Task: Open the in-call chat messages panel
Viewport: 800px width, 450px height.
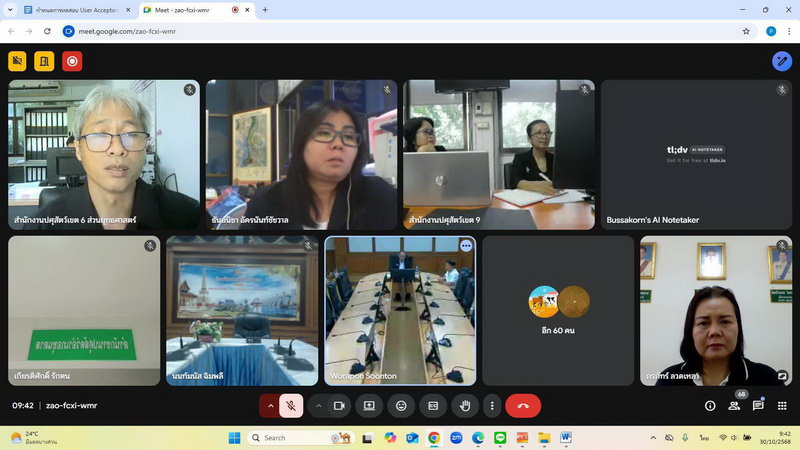Action: [x=759, y=406]
